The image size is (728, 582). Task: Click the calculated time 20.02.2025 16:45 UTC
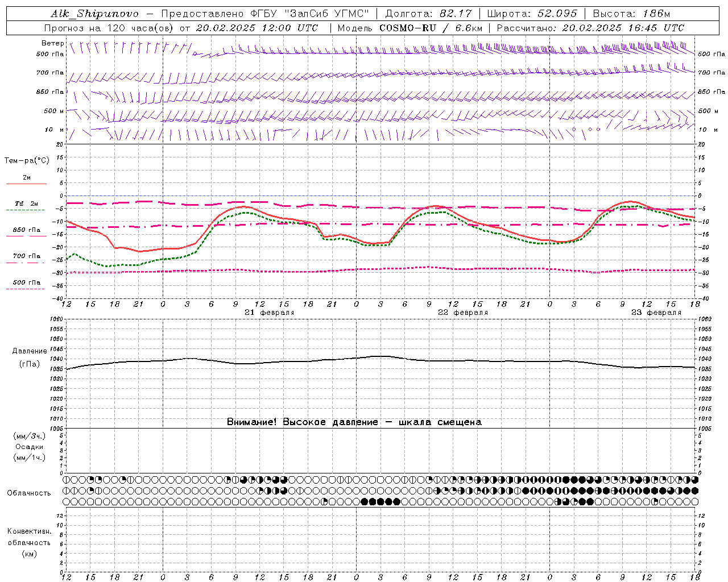pyautogui.click(x=623, y=28)
